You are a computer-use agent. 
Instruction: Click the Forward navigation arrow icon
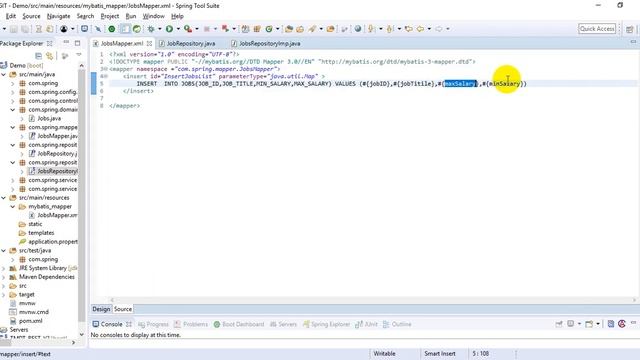coord(439,29)
